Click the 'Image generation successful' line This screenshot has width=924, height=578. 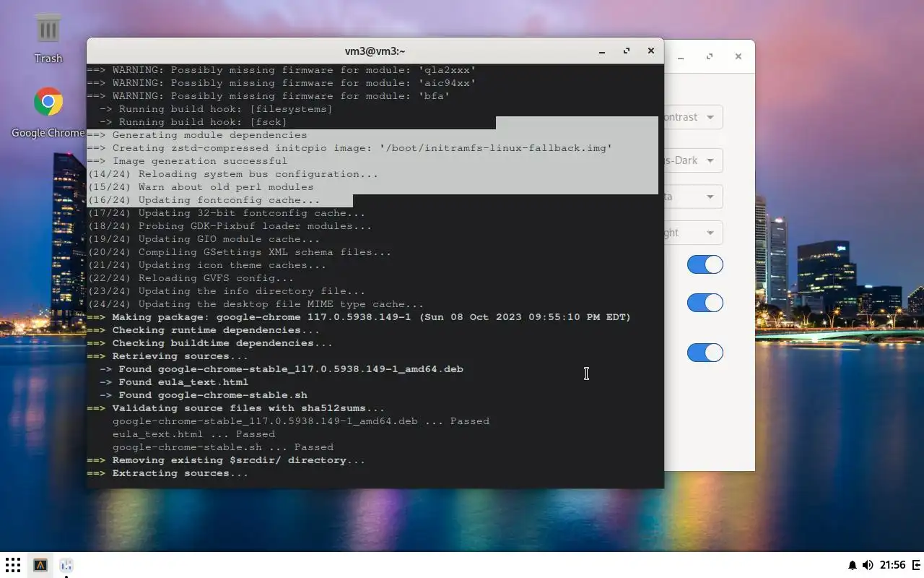tap(187, 161)
